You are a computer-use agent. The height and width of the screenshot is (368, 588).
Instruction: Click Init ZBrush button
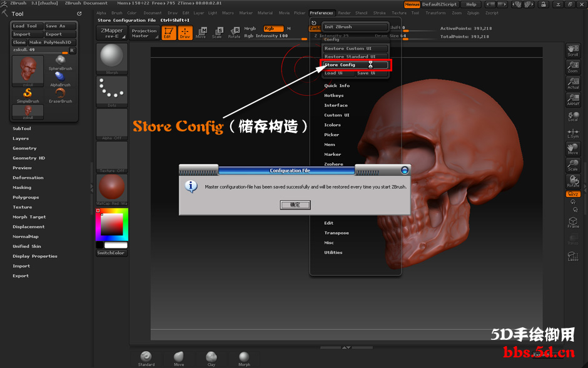tap(355, 27)
